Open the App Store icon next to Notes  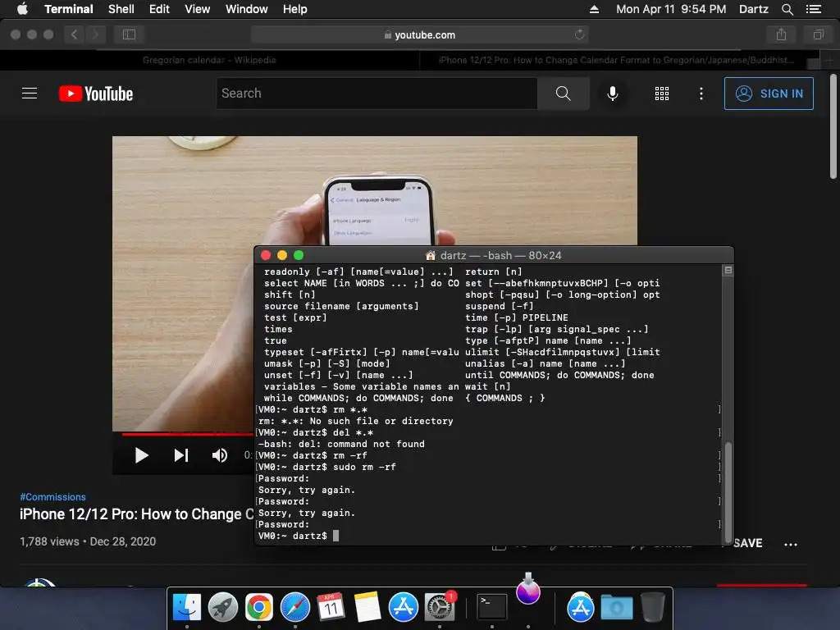click(x=404, y=607)
